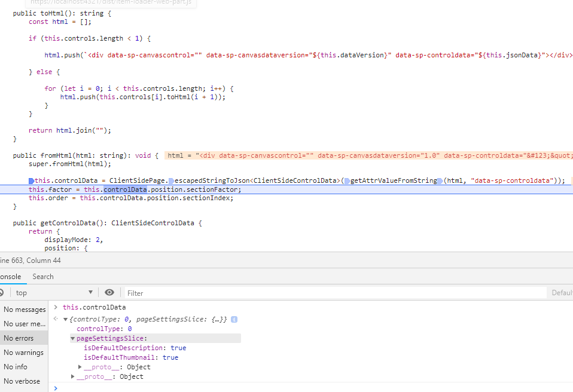
Task: Click the 'public toHtml(): string' line
Action: coord(62,13)
